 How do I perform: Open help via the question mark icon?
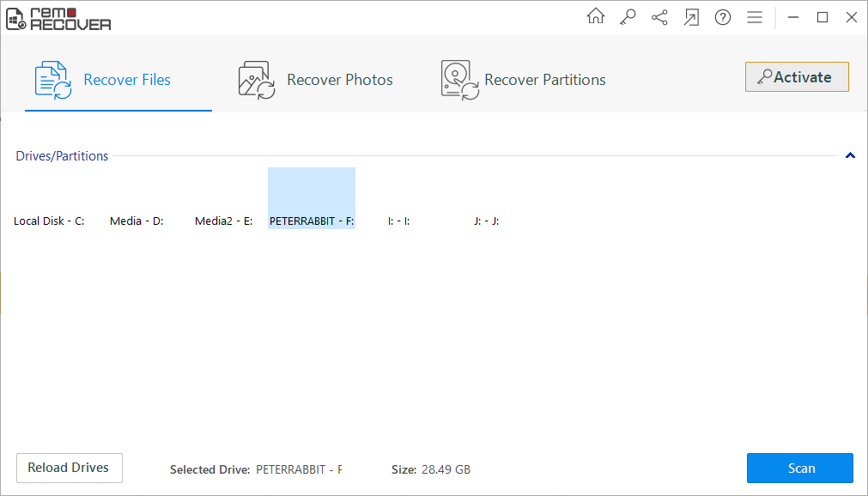click(x=723, y=17)
